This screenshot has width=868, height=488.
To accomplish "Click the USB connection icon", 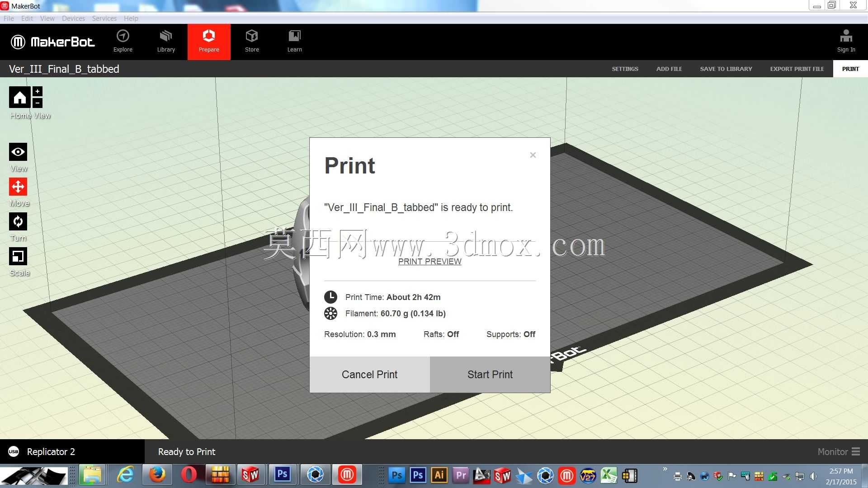I will [x=14, y=452].
